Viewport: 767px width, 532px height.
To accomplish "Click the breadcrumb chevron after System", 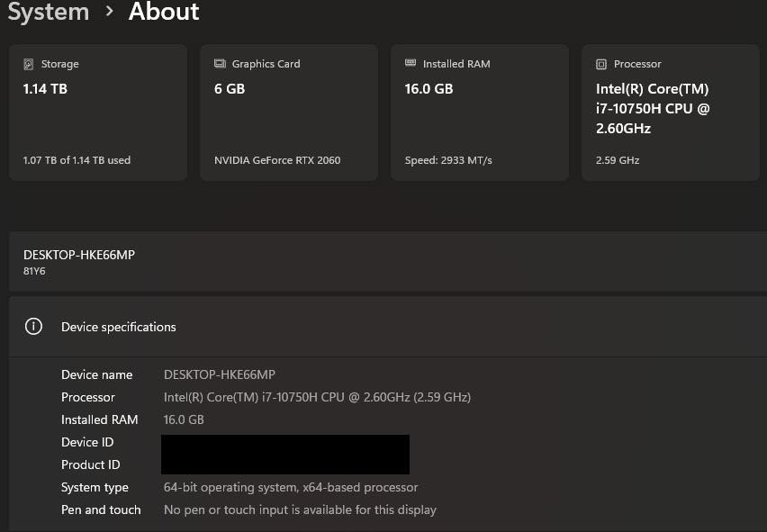I will [110, 11].
